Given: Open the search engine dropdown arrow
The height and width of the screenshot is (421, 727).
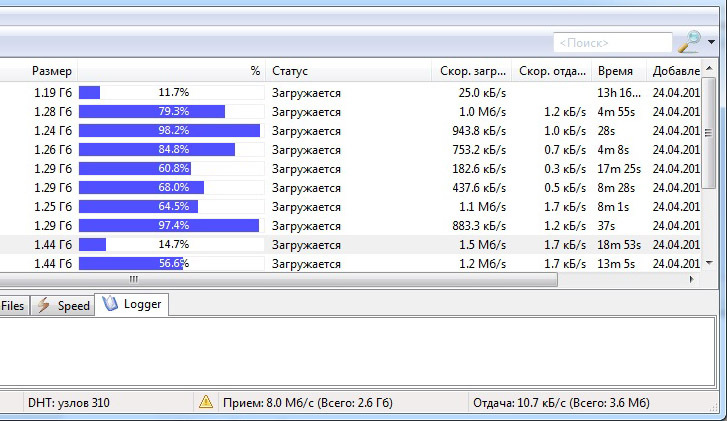Looking at the screenshot, I should [712, 43].
